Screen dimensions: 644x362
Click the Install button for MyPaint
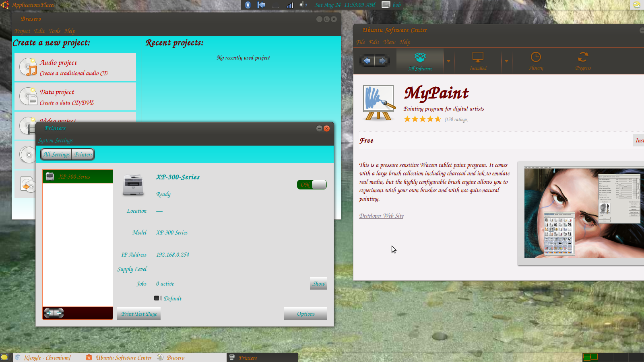coord(639,140)
